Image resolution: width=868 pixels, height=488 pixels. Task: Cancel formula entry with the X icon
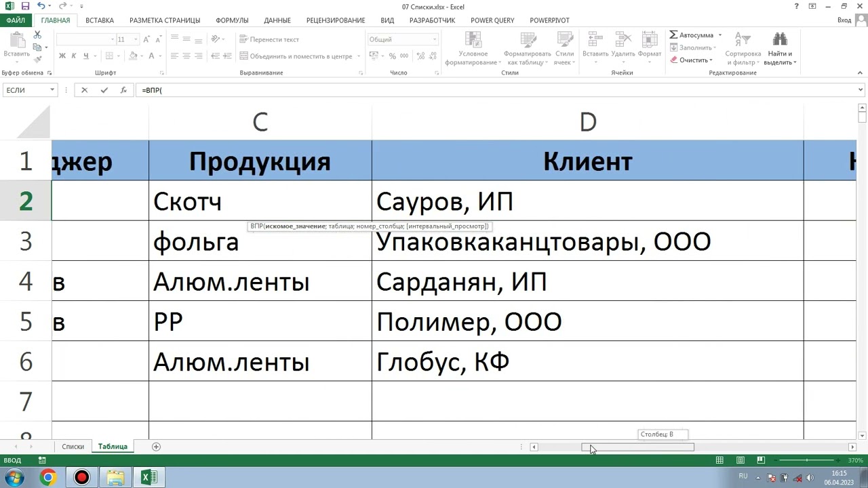point(84,90)
